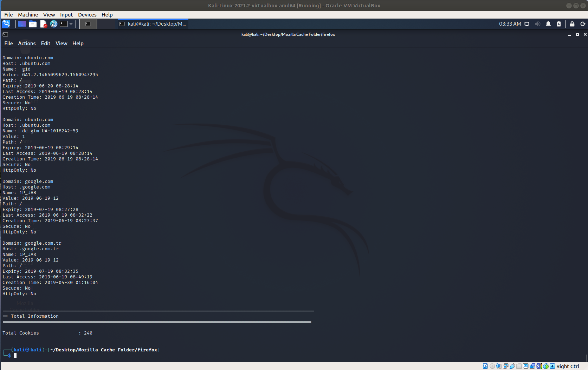The width and height of the screenshot is (588, 370).
Task: Click the VirtualBox mouse integration icon
Action: 546,366
